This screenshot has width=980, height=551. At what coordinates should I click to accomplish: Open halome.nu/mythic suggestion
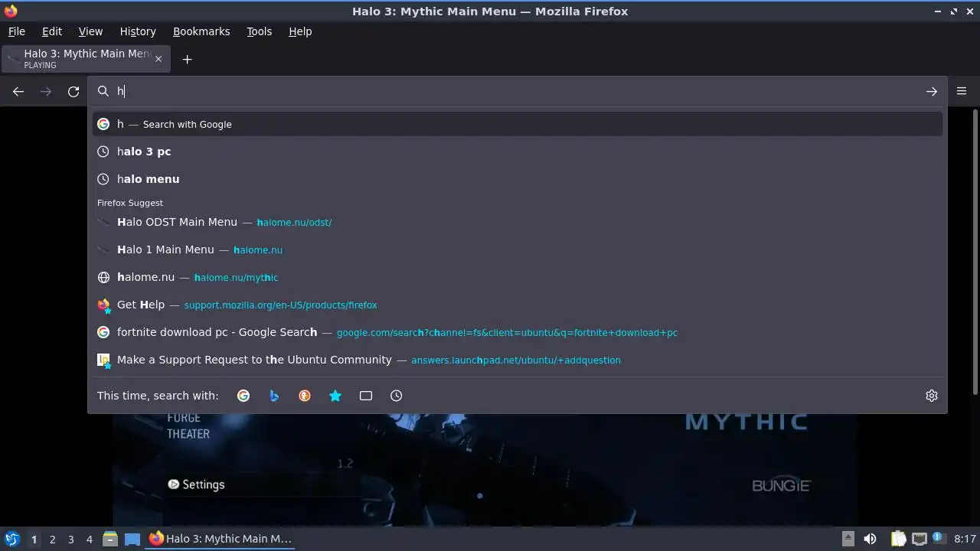(517, 277)
